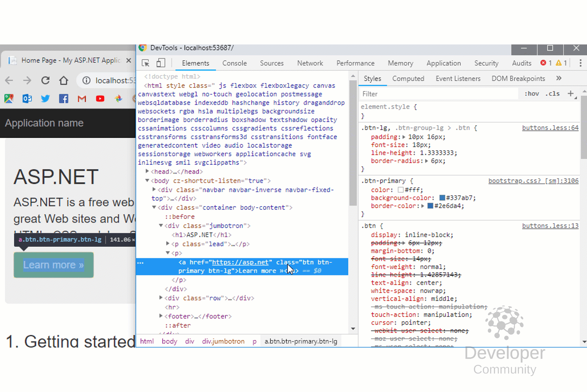Open the Audits tab
This screenshot has width=587, height=392.
click(x=522, y=63)
